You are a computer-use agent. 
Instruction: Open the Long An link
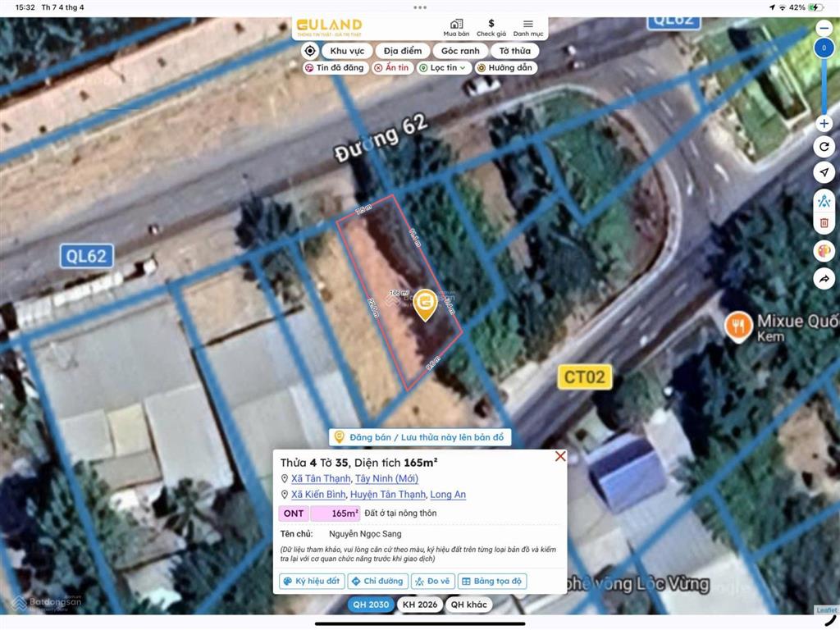pyautogui.click(x=448, y=495)
